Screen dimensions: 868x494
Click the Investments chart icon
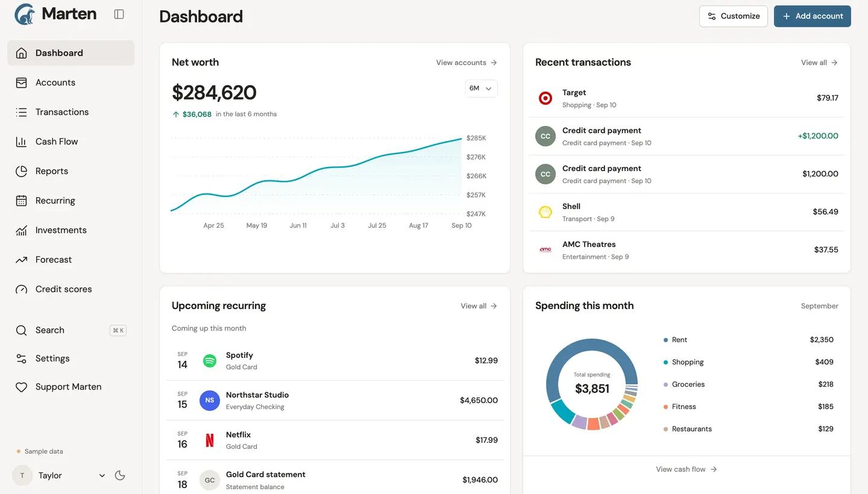point(21,230)
